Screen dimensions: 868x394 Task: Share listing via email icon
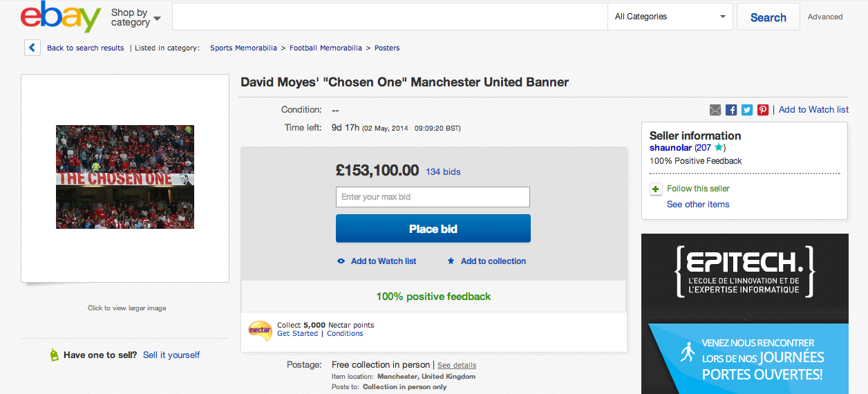point(715,110)
